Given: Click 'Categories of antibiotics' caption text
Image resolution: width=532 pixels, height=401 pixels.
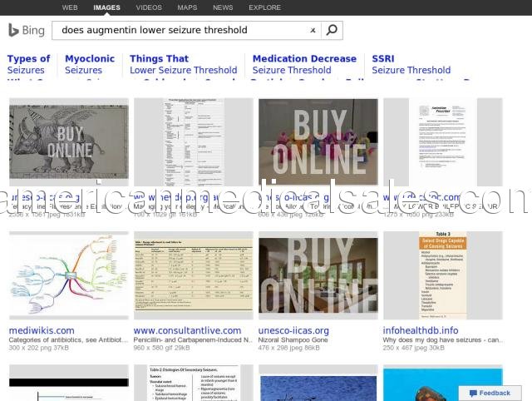Looking at the screenshot, I should (68, 340).
